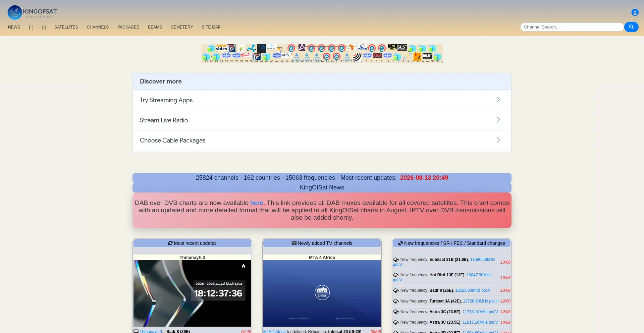Screen dimensions: 644x333
Task: Click the satellite icon in the Astra 3C 11778.10MHz row
Action: coord(396,312)
